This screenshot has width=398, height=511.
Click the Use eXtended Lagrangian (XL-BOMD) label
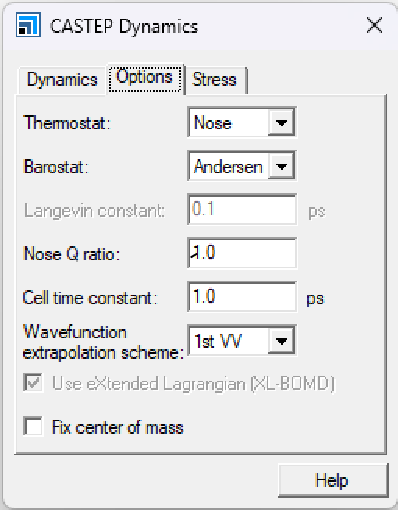[x=193, y=384]
